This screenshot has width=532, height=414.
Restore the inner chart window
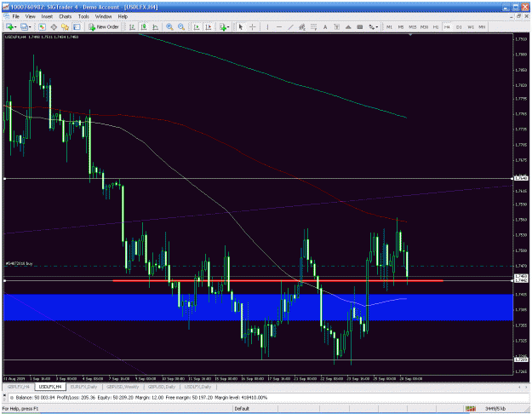[x=519, y=16]
